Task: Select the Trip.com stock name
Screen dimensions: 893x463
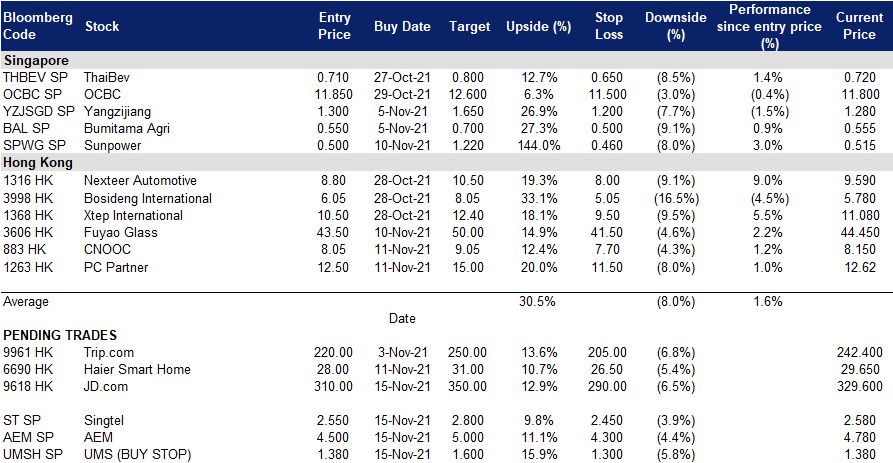Action: coord(109,353)
